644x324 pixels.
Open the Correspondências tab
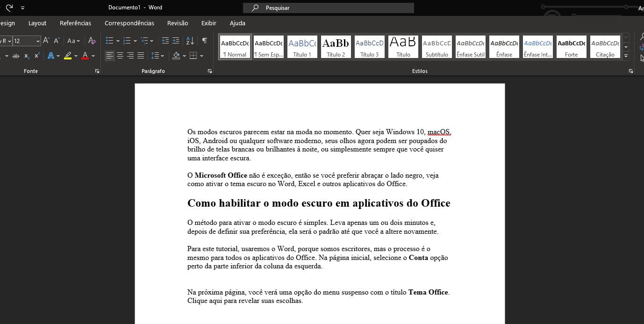pyautogui.click(x=129, y=23)
